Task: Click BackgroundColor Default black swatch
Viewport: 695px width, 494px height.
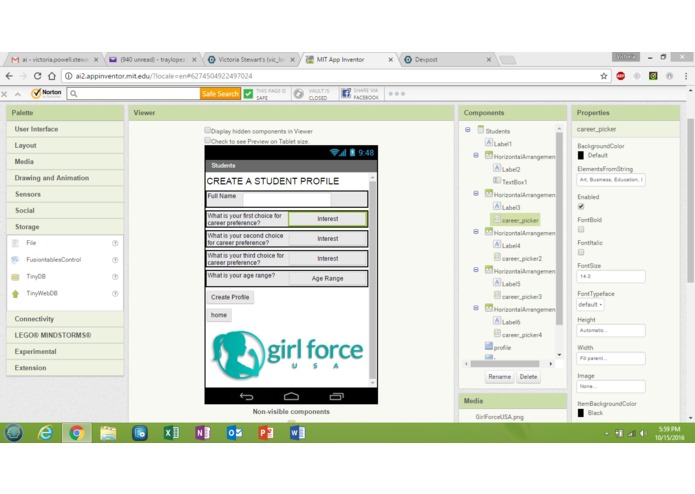Action: tap(581, 156)
